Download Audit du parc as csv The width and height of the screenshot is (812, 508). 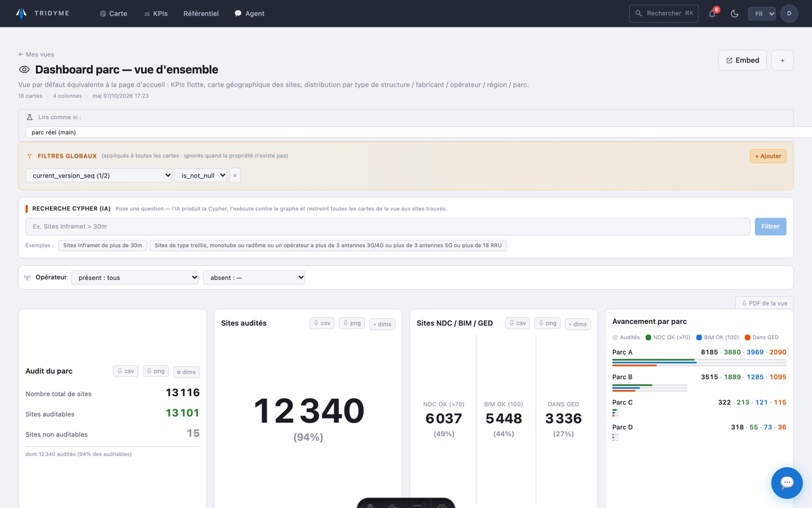(x=125, y=371)
